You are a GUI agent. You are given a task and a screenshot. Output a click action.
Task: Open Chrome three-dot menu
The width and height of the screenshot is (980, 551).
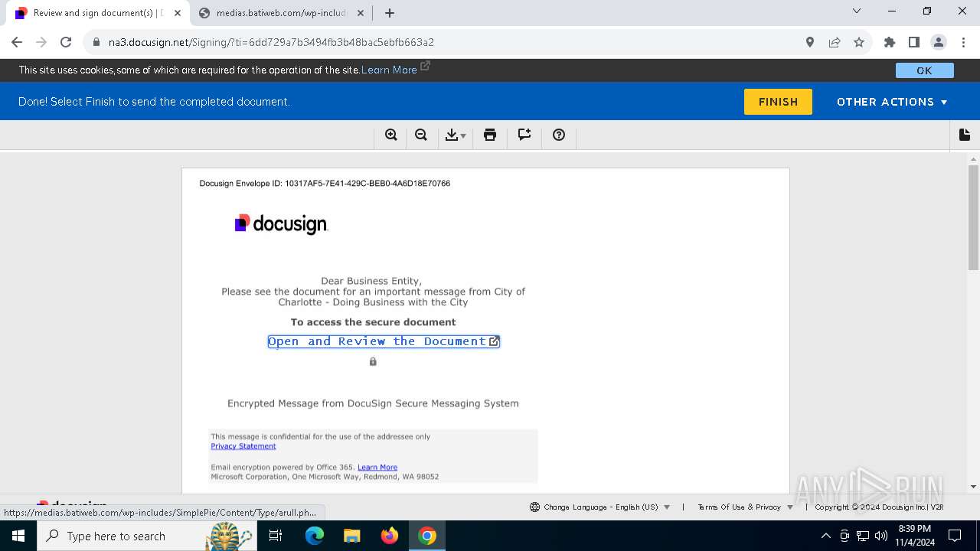pos(962,42)
